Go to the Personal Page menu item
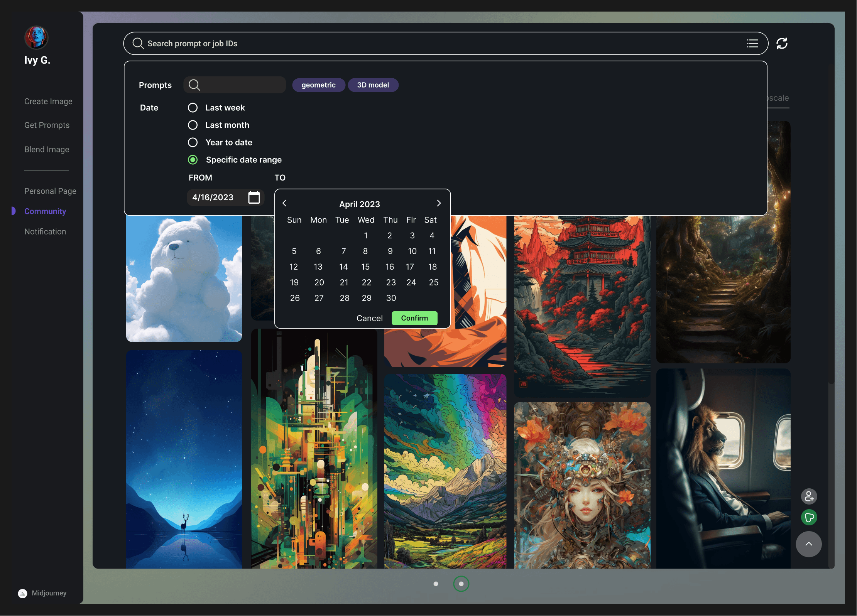The height and width of the screenshot is (616, 857). click(x=50, y=191)
